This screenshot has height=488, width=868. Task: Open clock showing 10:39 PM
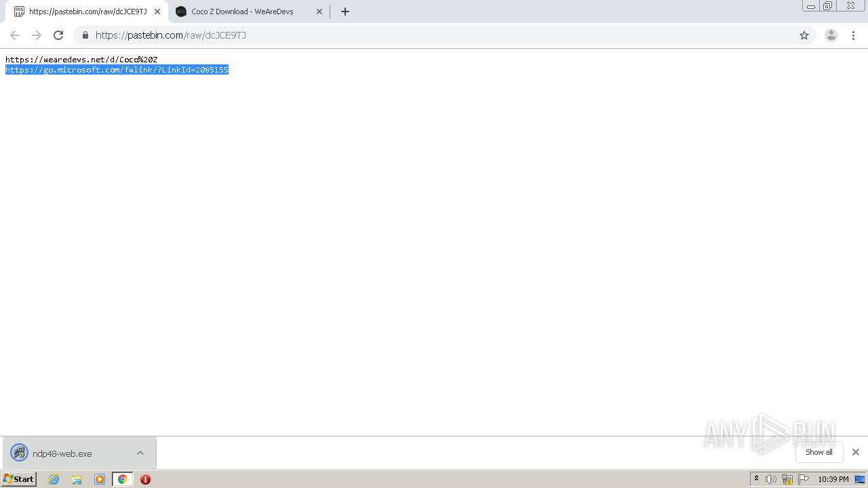coord(833,479)
